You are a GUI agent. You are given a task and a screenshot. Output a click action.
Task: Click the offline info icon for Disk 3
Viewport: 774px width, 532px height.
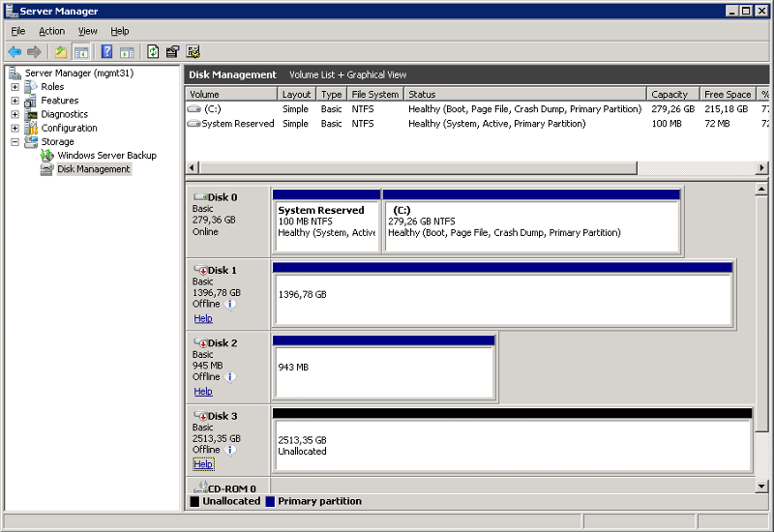[230, 450]
